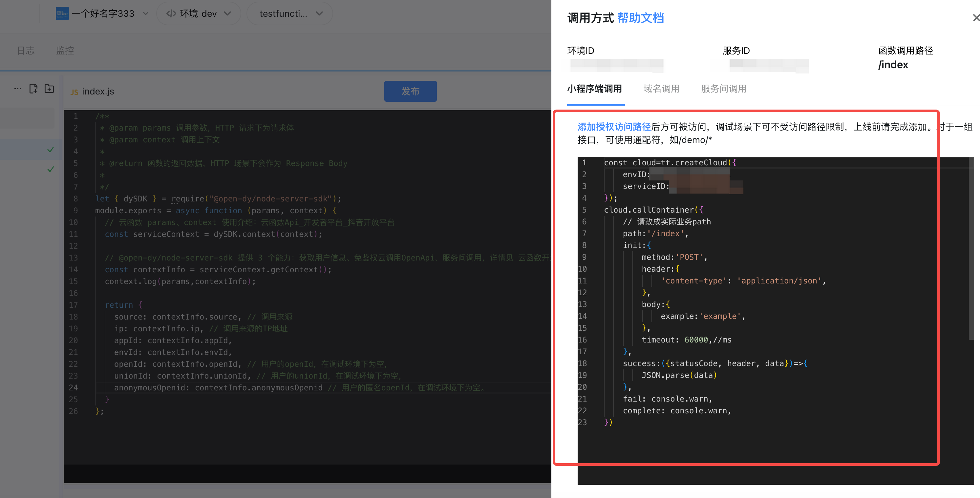Click the code brackets environment icon
This screenshot has width=980, height=498.
[171, 14]
